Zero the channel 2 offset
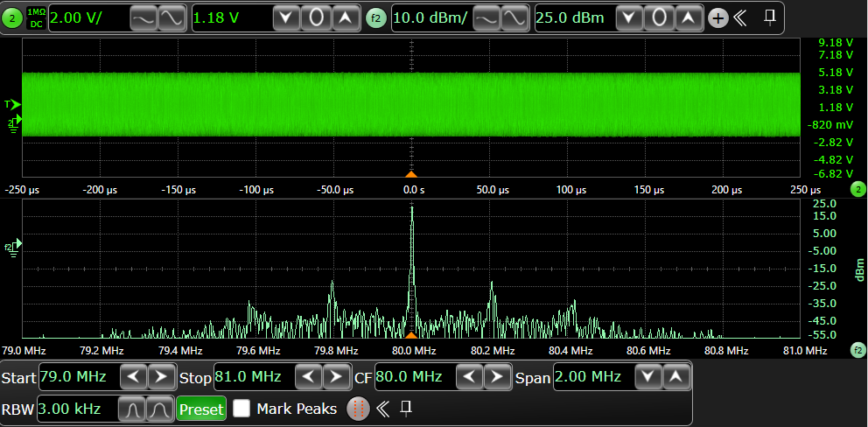The width and height of the screenshot is (868, 427). point(316,19)
